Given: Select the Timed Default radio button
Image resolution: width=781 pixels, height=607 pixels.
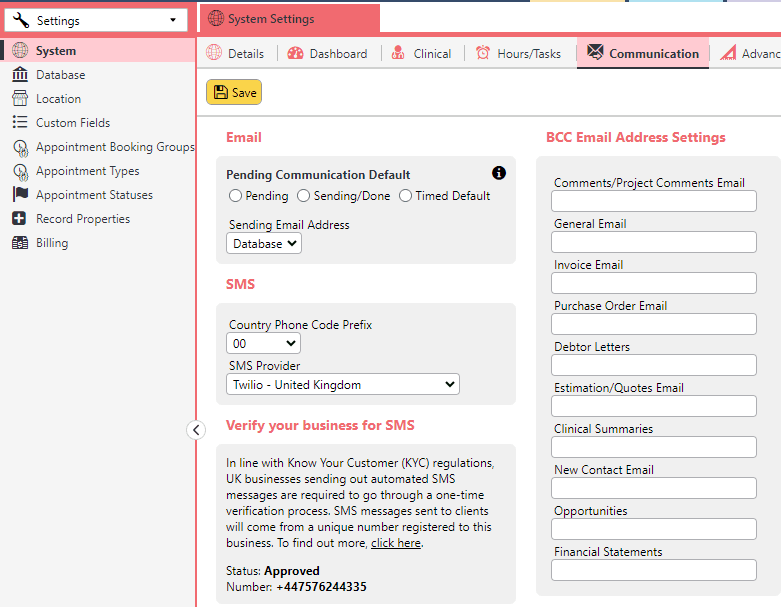Looking at the screenshot, I should [x=406, y=196].
